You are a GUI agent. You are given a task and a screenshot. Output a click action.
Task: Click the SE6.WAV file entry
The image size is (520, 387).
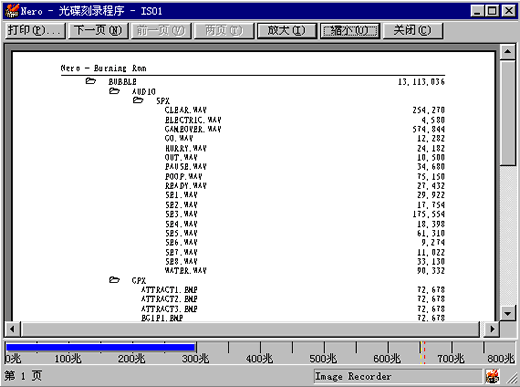coord(181,242)
